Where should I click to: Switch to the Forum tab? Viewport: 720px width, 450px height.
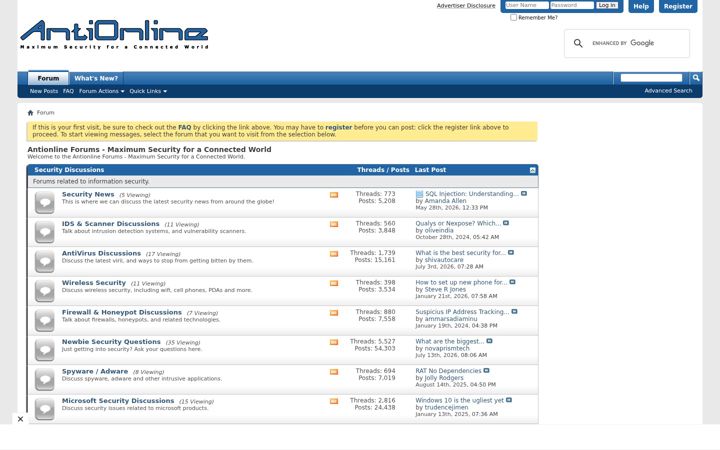48,78
